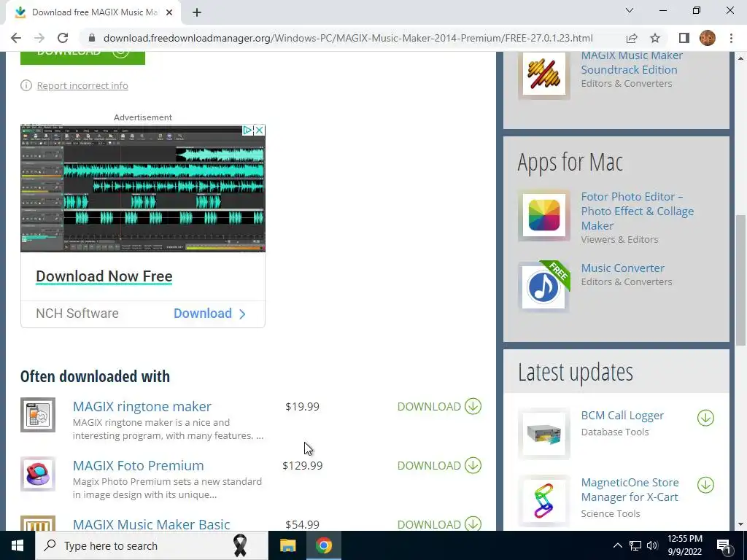This screenshot has width=747, height=560.
Task: Click the BCM Call Logger icon
Action: [x=544, y=433]
